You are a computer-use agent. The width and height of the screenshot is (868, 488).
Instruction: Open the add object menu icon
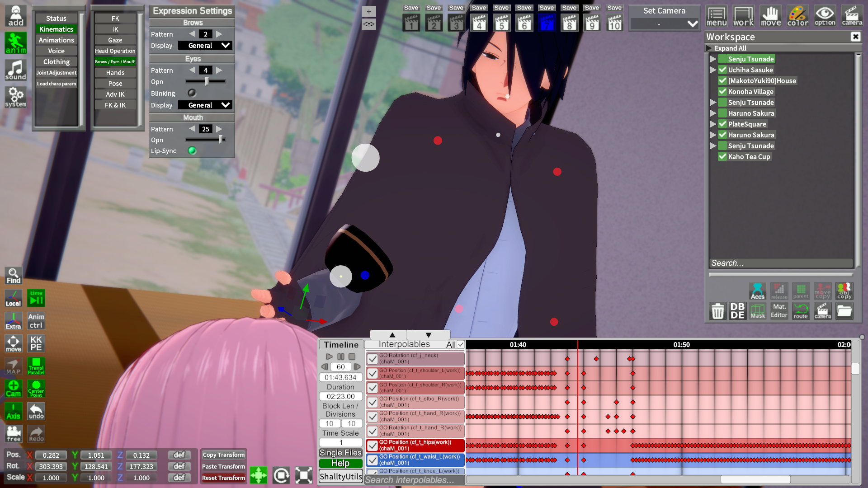point(16,16)
